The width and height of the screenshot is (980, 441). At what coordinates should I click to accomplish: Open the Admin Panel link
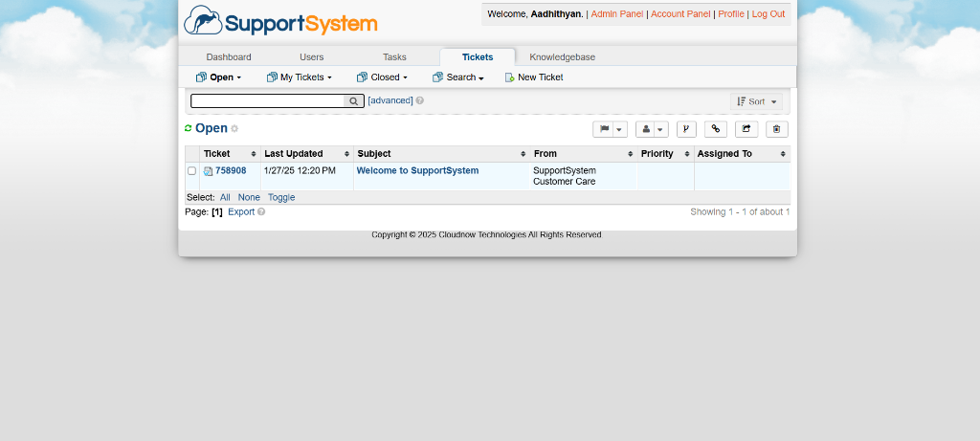(617, 13)
